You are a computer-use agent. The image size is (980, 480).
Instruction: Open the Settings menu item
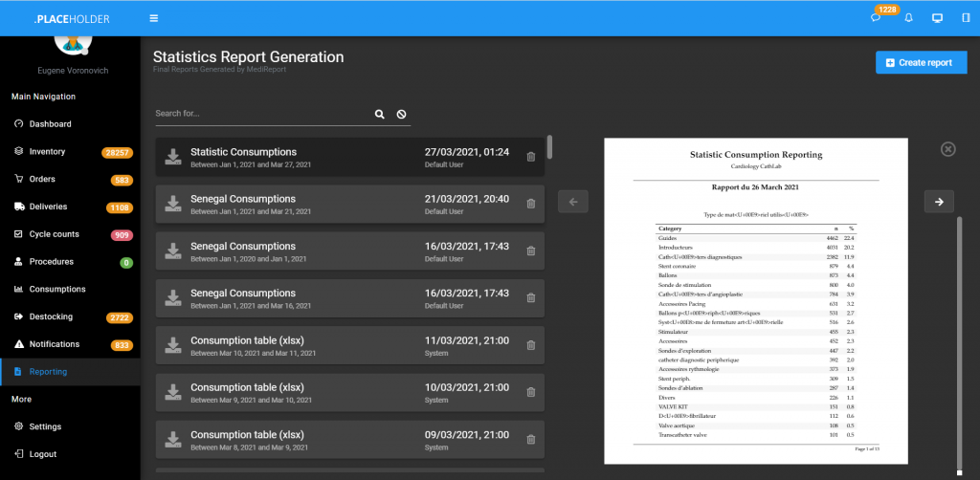tap(45, 426)
